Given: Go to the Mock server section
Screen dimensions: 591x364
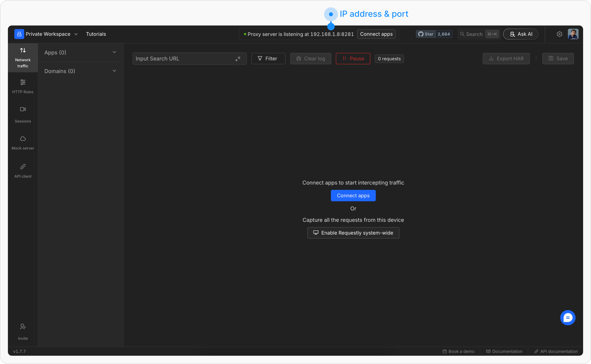Looking at the screenshot, I should click(x=23, y=143).
